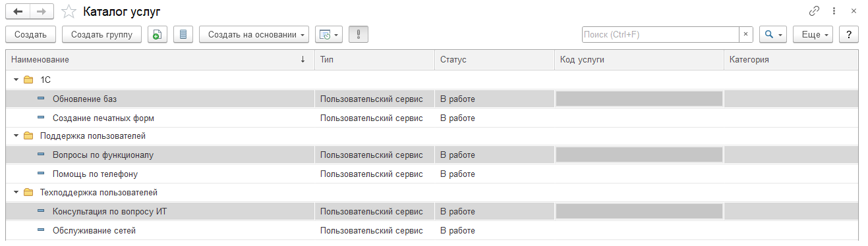Select the Вопросы по функционалу service

click(x=103, y=155)
